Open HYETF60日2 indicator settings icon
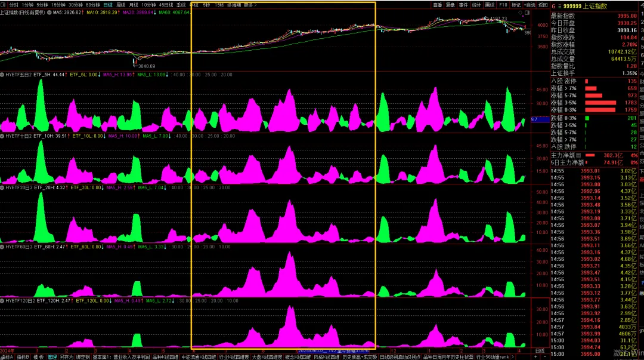Viewport: 644px width, 360px height. coord(2,247)
